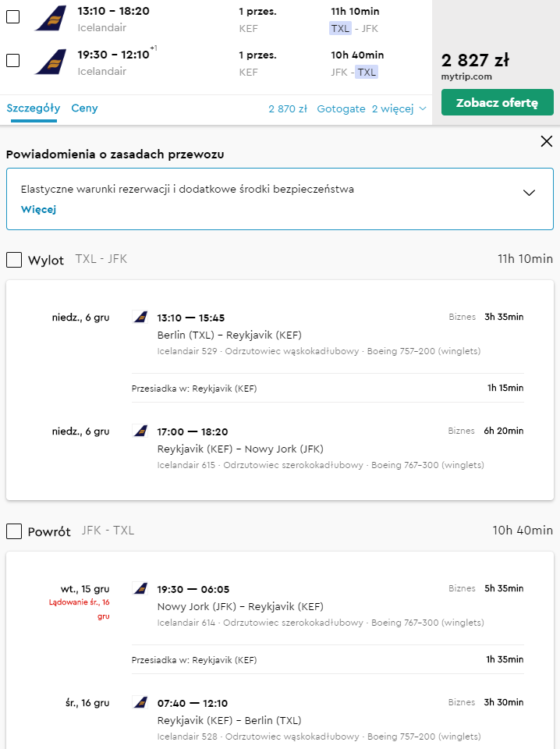The image size is (560, 749).
Task: Close the flight details panel
Action: click(x=546, y=141)
